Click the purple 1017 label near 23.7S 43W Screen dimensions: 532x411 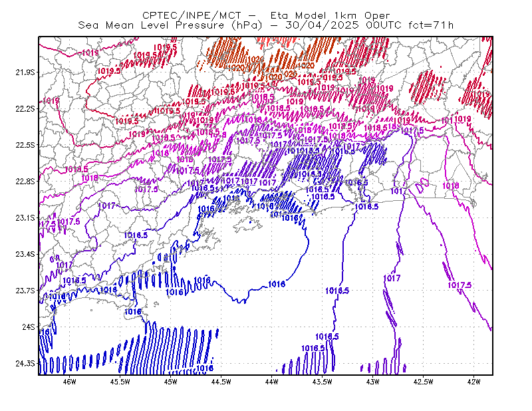pos(392,278)
